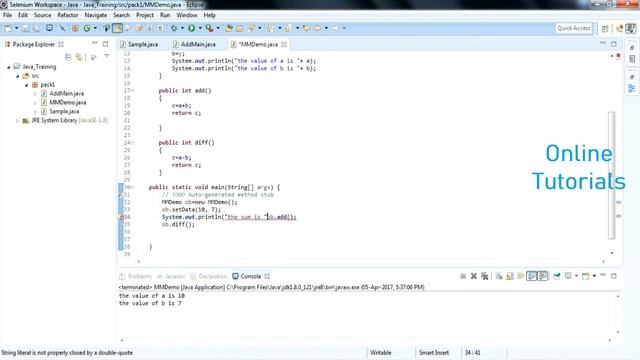Open the Source menu
Viewport: 640px width, 360px height.
(42, 15)
